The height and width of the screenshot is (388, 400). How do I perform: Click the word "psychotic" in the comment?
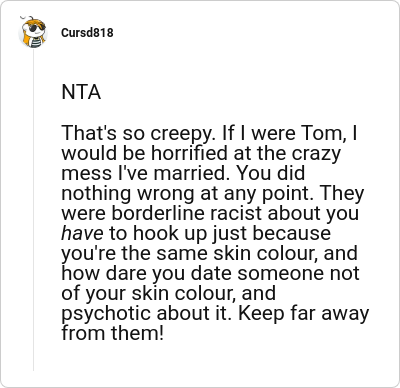(x=107, y=314)
